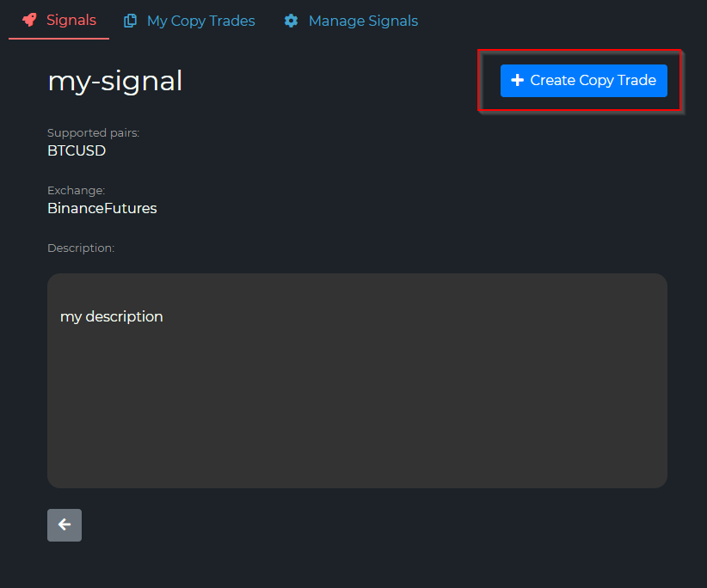The width and height of the screenshot is (707, 588).
Task: Click the gear icon beside Manage Signals
Action: point(291,21)
